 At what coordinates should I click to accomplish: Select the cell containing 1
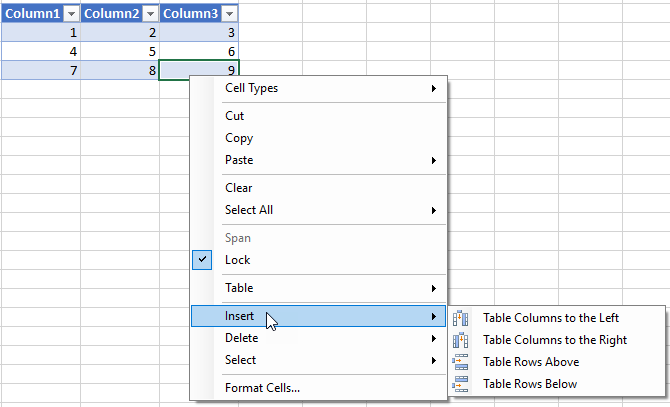41,32
